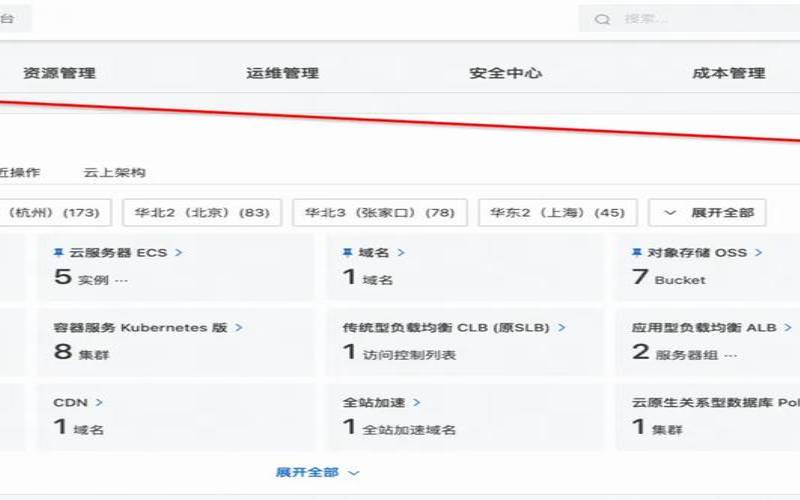The height and width of the screenshot is (500, 800).
Task: Open the 资源管理 tab
Action: (60, 73)
